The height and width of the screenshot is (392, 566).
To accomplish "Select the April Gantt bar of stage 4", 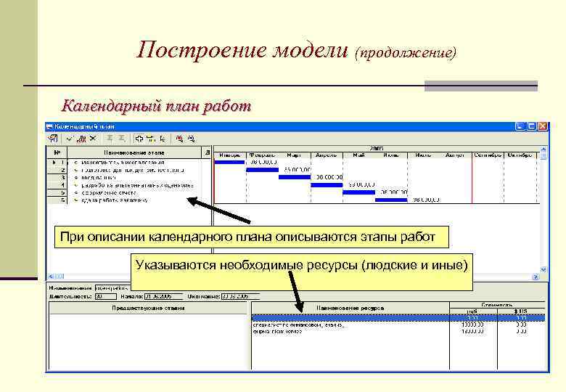I will coord(327,185).
